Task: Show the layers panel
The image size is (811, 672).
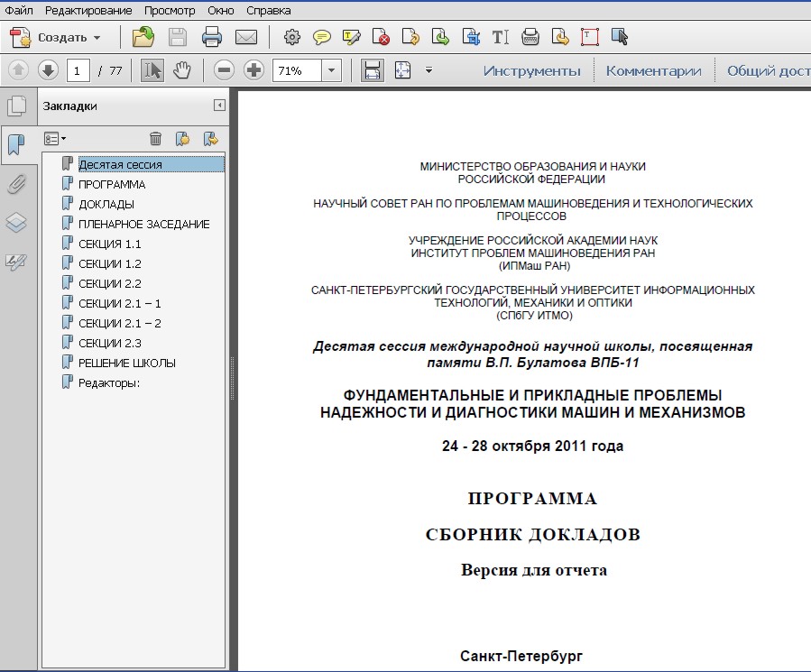Action: tap(16, 223)
